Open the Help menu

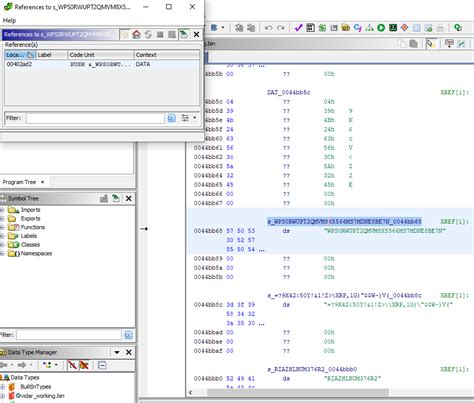point(9,20)
